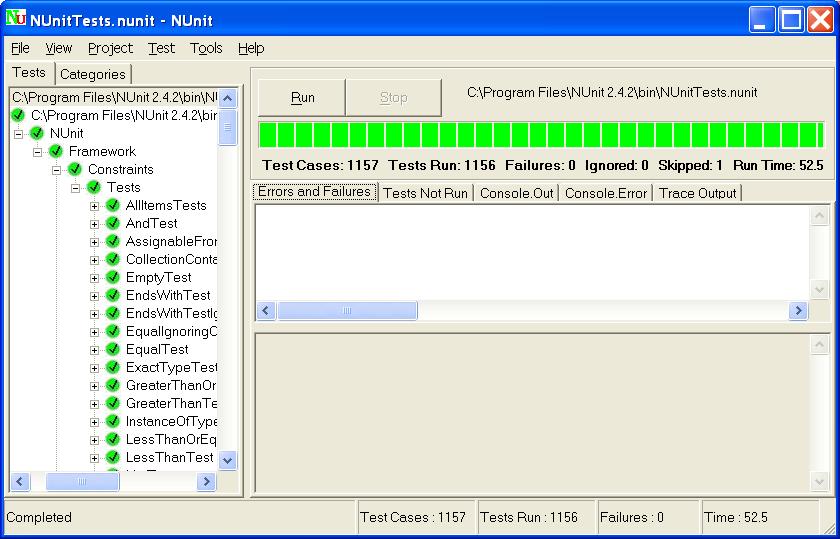This screenshot has width=840, height=539.
Task: Expand the AllItemsTests node
Action: pyautogui.click(x=94, y=206)
